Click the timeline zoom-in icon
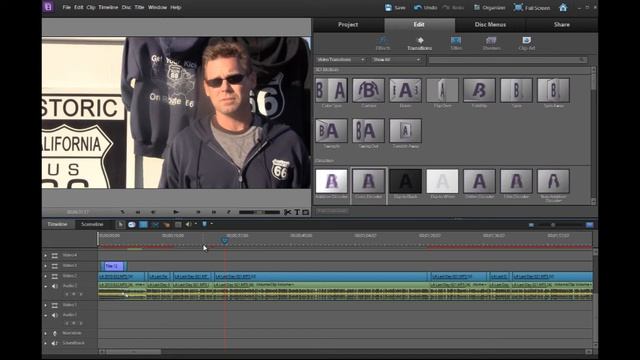The width and height of the screenshot is (640, 360). (x=589, y=225)
